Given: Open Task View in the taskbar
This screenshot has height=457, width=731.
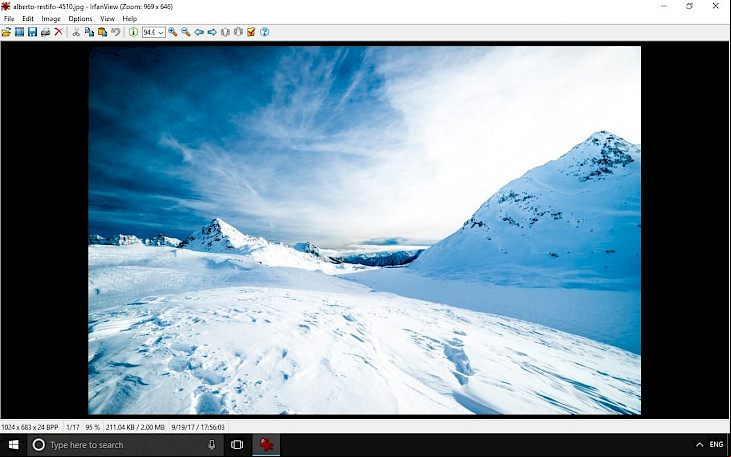Looking at the screenshot, I should coord(237,445).
